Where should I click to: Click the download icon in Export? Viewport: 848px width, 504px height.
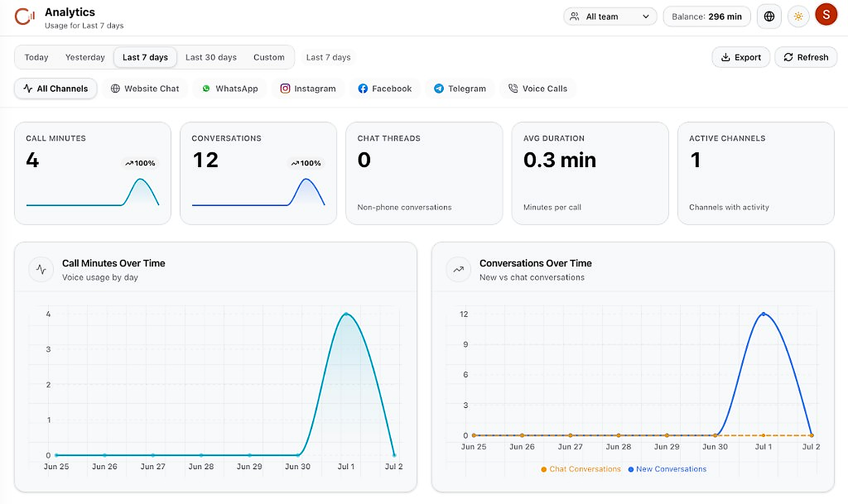tap(725, 57)
